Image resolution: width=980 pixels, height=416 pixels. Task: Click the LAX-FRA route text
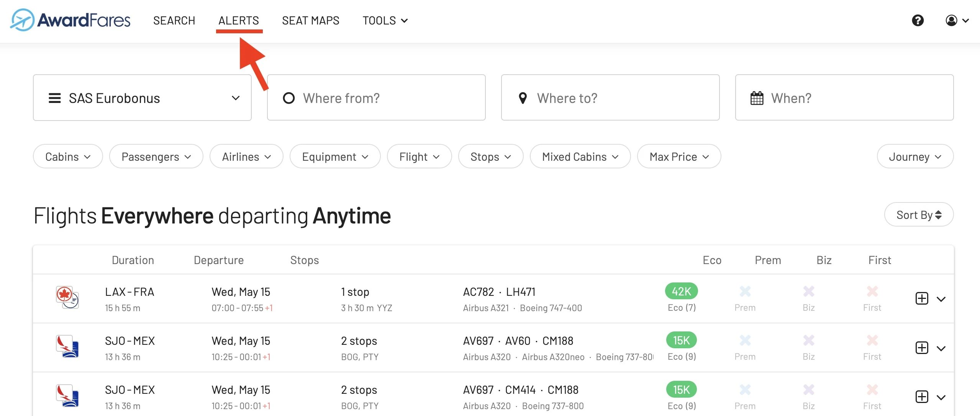point(129,292)
